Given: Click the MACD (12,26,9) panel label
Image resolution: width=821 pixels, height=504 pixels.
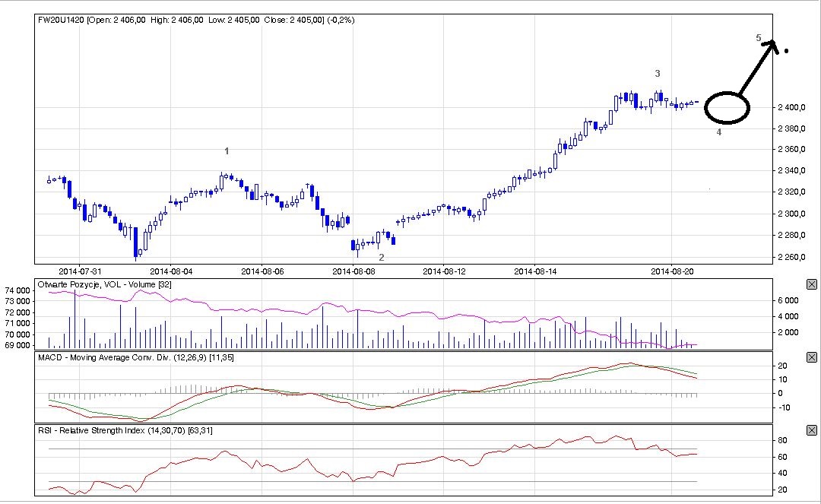Looking at the screenshot, I should click(x=135, y=357).
